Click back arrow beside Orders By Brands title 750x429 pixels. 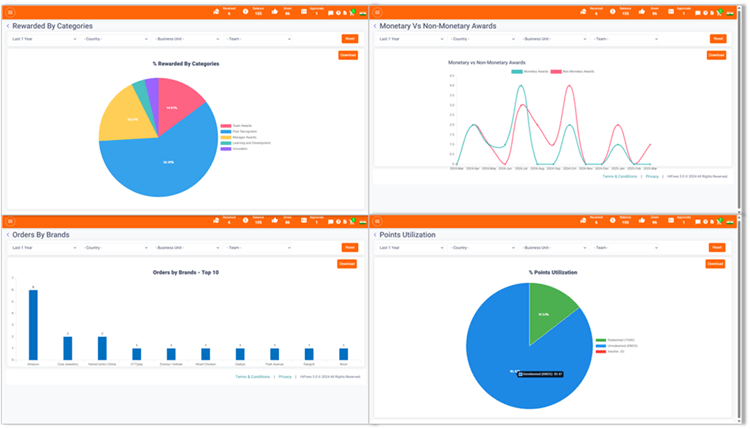coord(9,235)
